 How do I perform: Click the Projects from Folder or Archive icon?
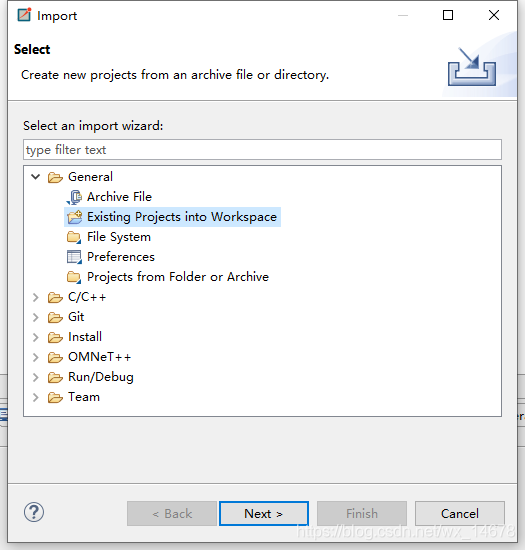[74, 277]
